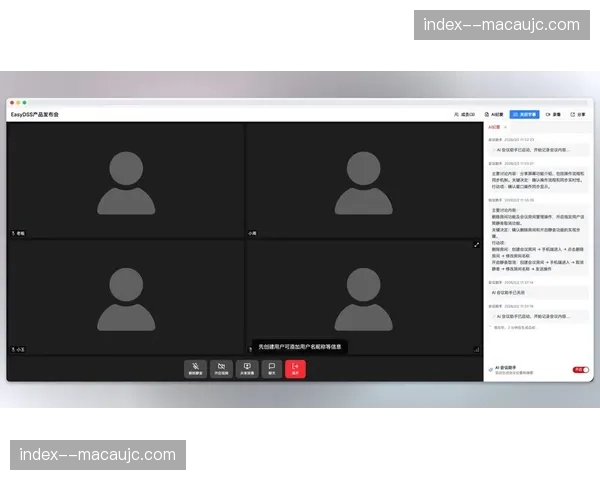Start screen sharing from bottom toolbar
The height and width of the screenshot is (480, 600).
click(247, 368)
